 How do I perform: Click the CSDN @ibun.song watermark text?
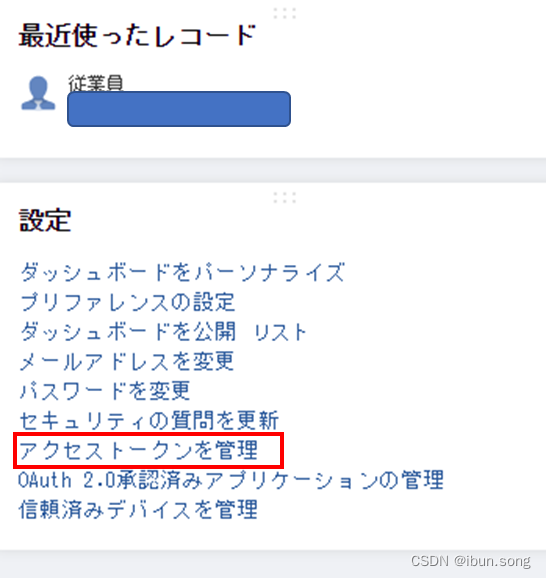471,561
